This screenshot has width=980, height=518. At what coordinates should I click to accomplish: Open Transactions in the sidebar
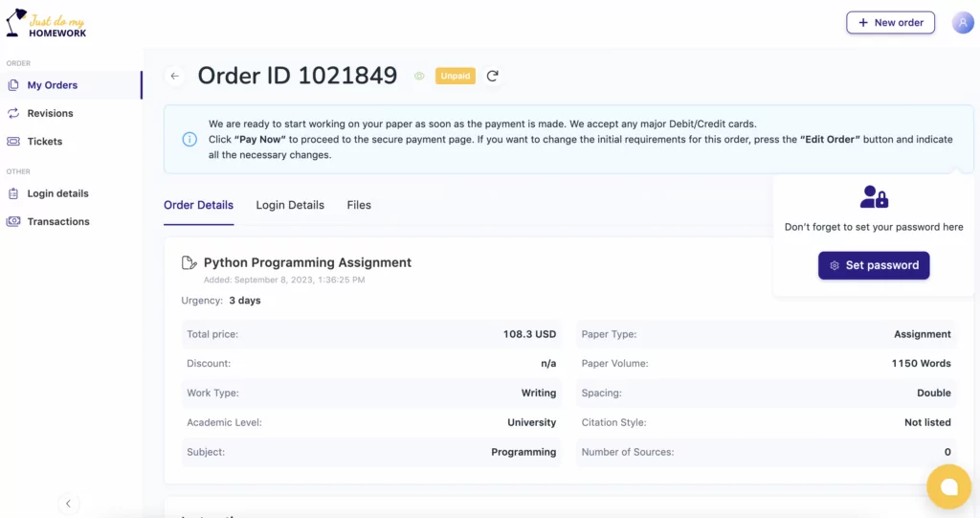(58, 221)
